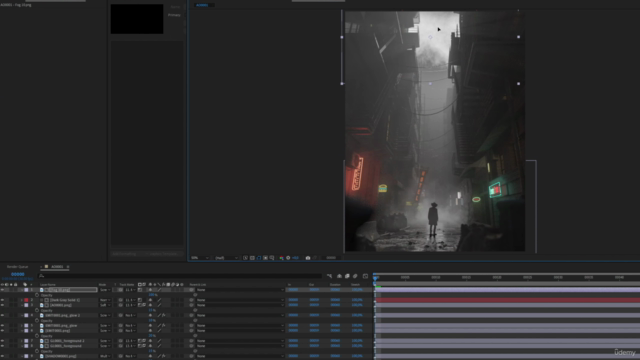Screen dimensions: 640x360
Task: Select the AO0001 tab in viewer panel
Action: 202,5
